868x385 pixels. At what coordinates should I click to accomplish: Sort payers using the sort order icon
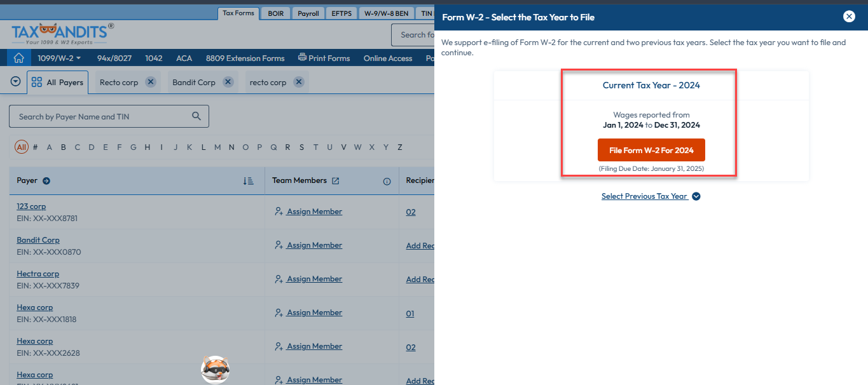coord(249,180)
